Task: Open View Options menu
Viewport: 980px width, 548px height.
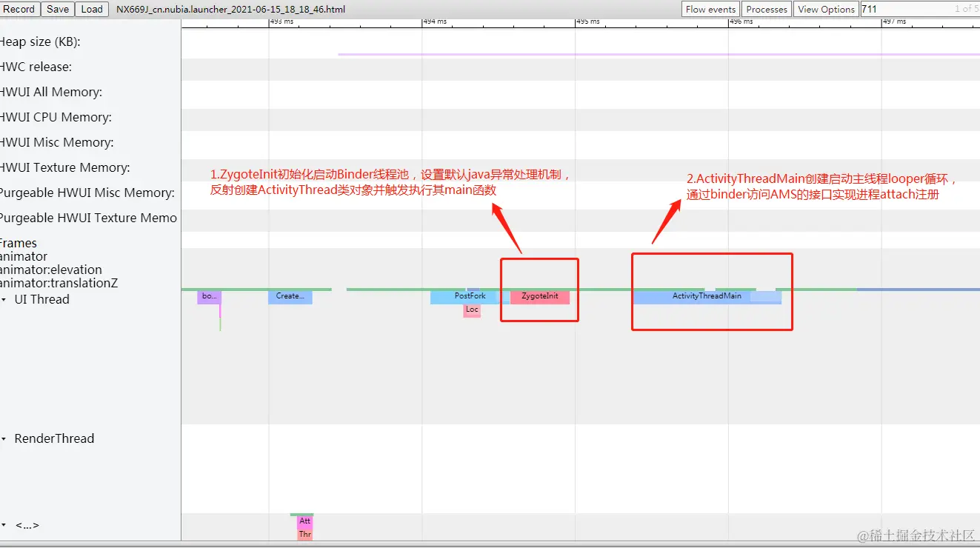Action: coord(826,9)
